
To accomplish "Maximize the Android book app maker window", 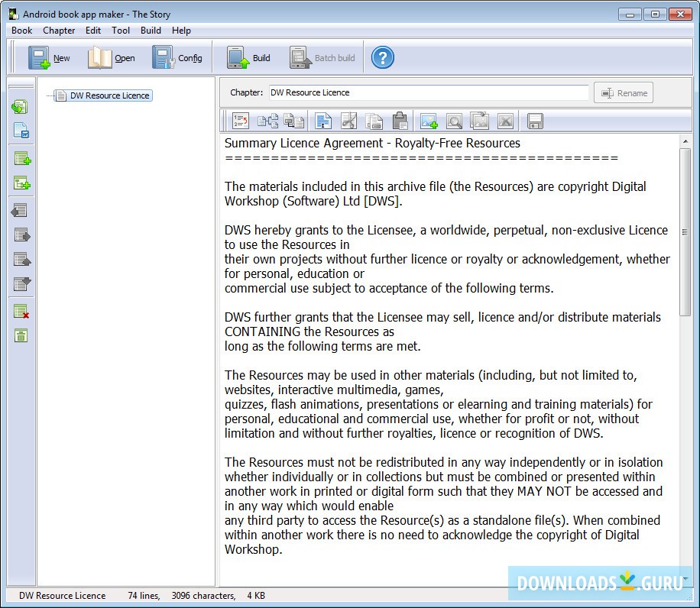I will tap(655, 15).
